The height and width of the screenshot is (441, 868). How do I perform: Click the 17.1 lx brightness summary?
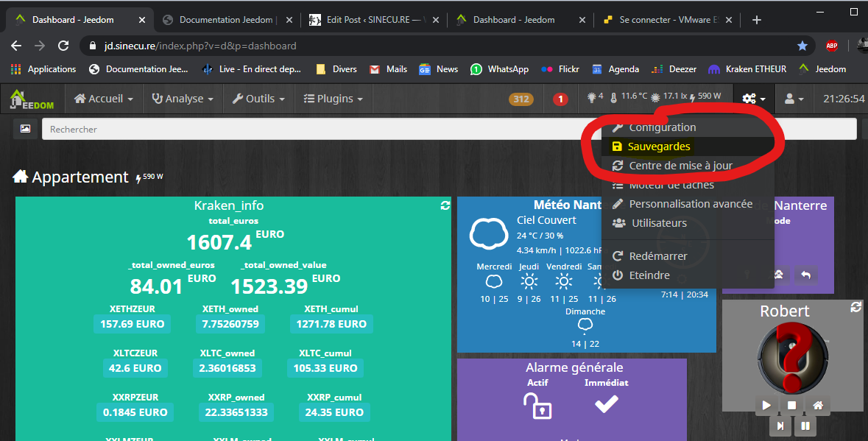(668, 97)
